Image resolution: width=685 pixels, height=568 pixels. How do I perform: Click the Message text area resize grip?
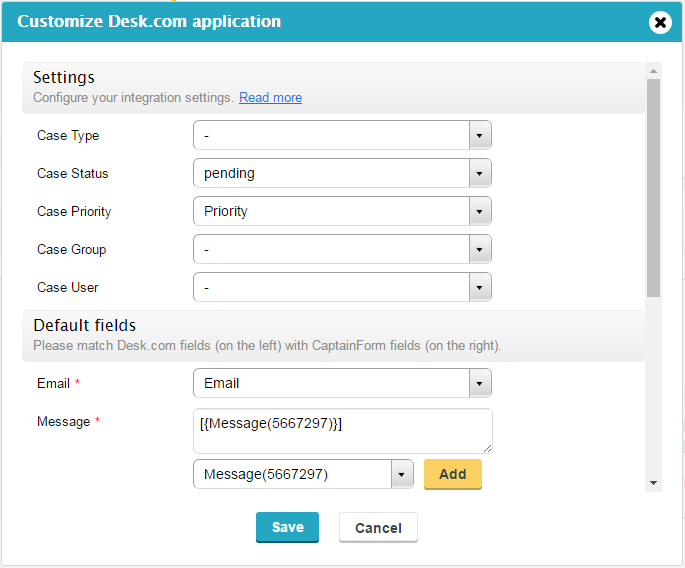[x=488, y=449]
